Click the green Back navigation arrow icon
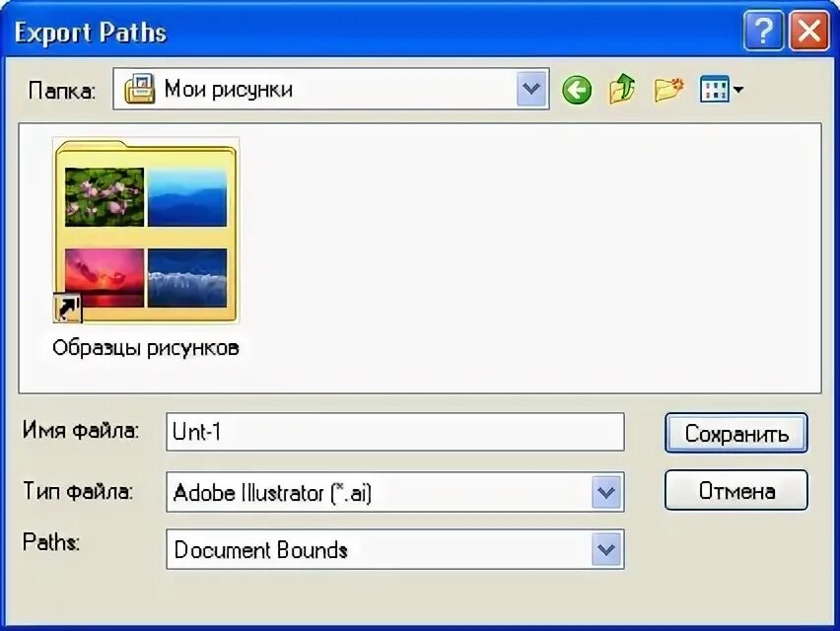Viewport: 840px width, 631px height. click(577, 89)
